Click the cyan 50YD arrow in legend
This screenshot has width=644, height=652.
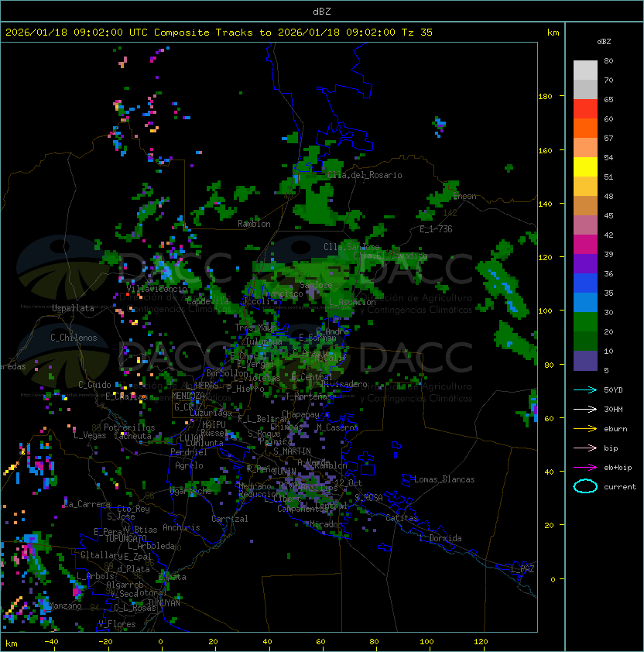coord(585,390)
